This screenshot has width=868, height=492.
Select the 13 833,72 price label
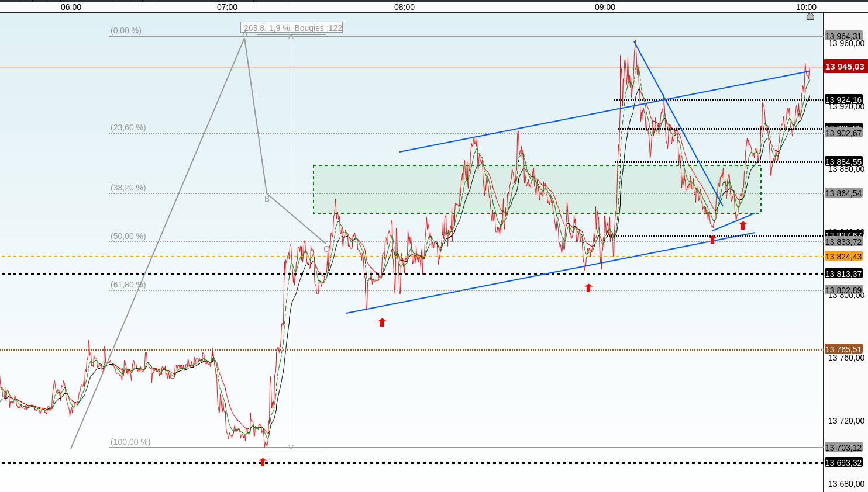[843, 242]
